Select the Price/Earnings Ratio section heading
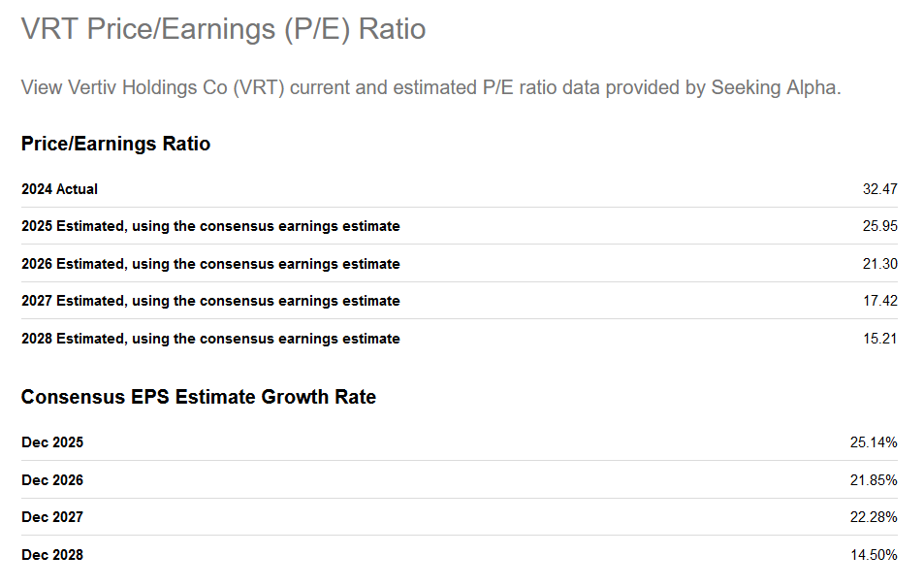This screenshot has width=924, height=588. 115,144
